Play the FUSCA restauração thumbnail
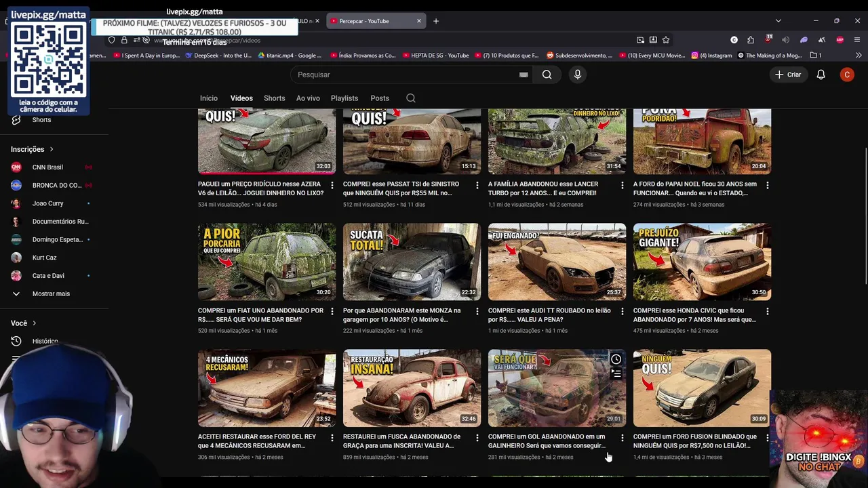The height and width of the screenshot is (488, 868). 412,388
